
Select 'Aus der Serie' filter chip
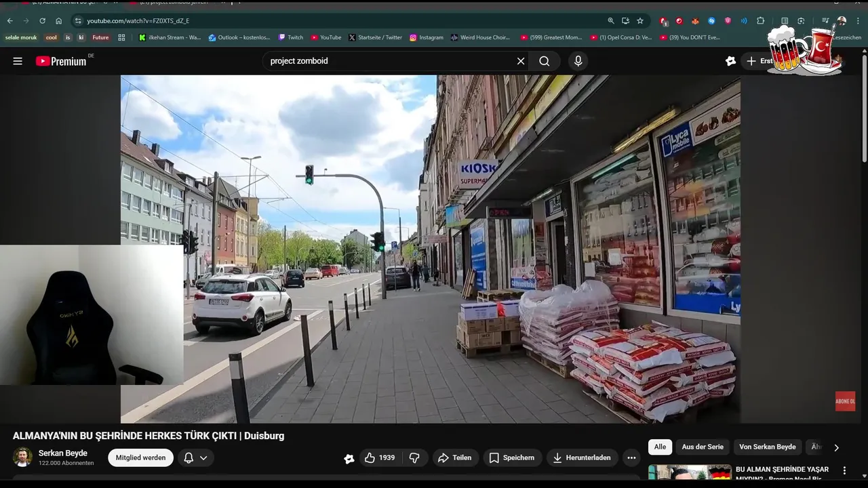pos(703,447)
